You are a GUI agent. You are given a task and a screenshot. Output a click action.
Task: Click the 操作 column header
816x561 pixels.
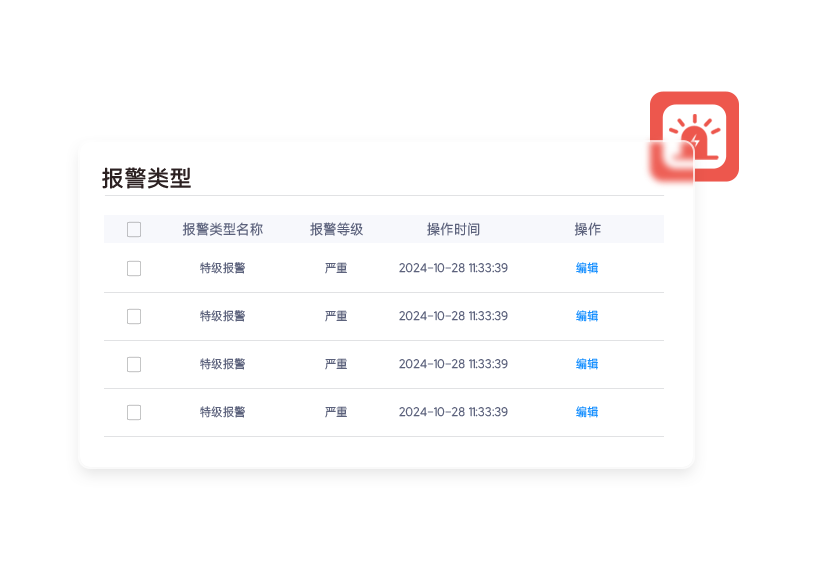[587, 229]
